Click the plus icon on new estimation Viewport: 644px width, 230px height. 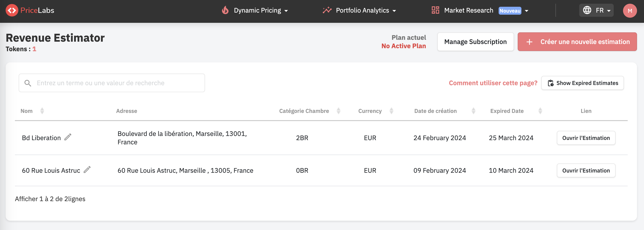tap(529, 42)
